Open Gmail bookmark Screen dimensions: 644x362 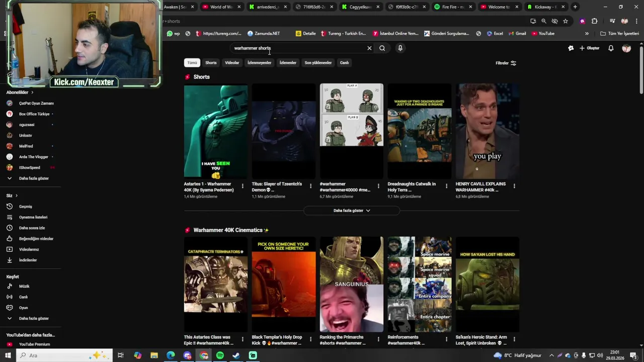click(x=516, y=34)
